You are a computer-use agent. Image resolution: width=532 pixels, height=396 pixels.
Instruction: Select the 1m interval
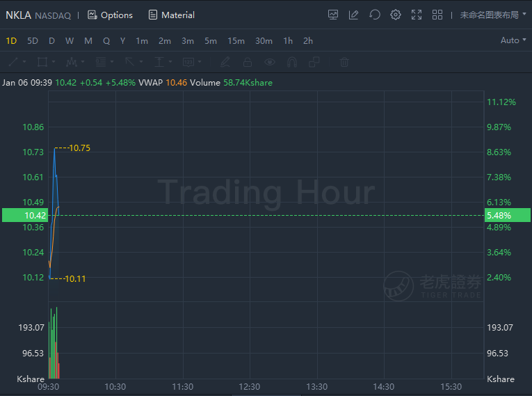142,41
